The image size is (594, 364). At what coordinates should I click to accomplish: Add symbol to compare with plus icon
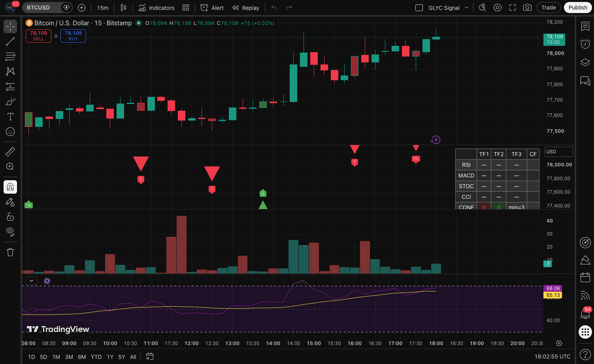coord(81,8)
